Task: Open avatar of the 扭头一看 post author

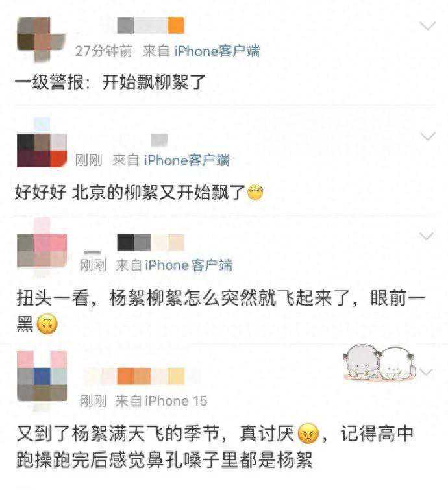Action: coord(42,247)
